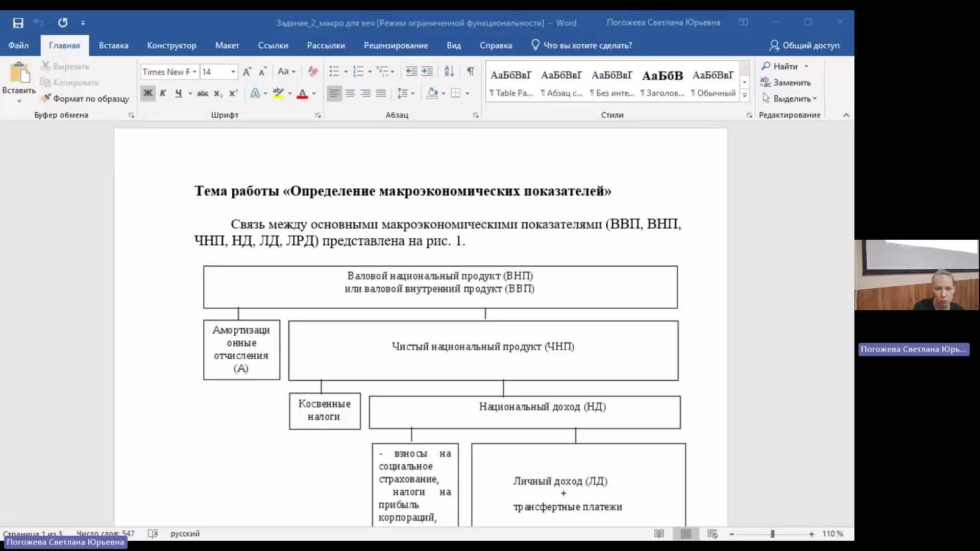Click the ribbon display options icon
Viewport: 980px width, 551px height.
743,22
